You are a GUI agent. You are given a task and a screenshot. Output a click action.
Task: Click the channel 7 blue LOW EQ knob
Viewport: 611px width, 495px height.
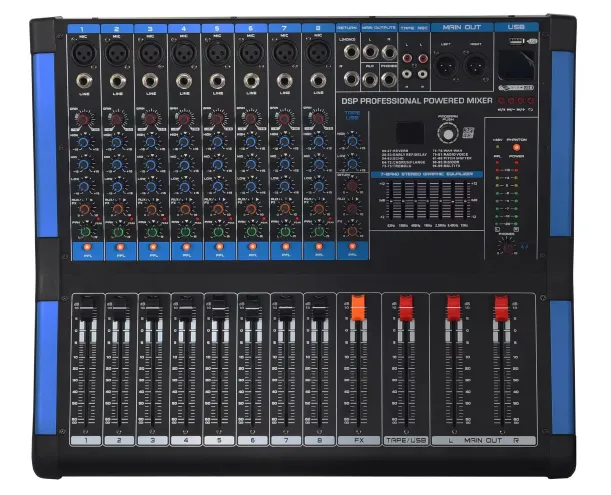tap(282, 185)
